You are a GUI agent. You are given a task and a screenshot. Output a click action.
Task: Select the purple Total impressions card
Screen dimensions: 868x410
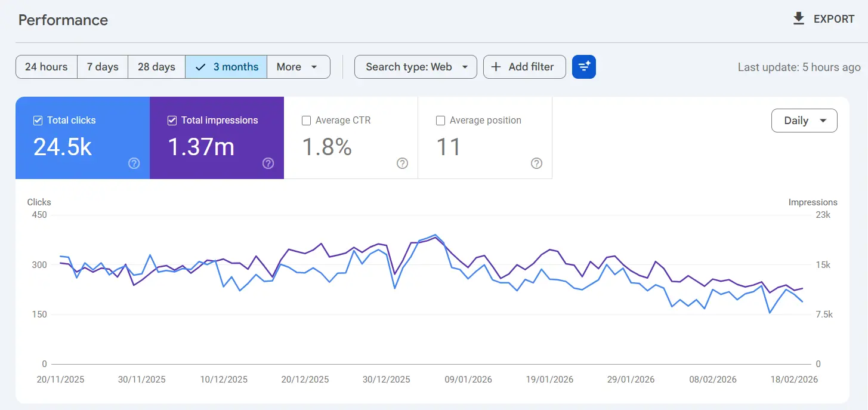pos(217,138)
